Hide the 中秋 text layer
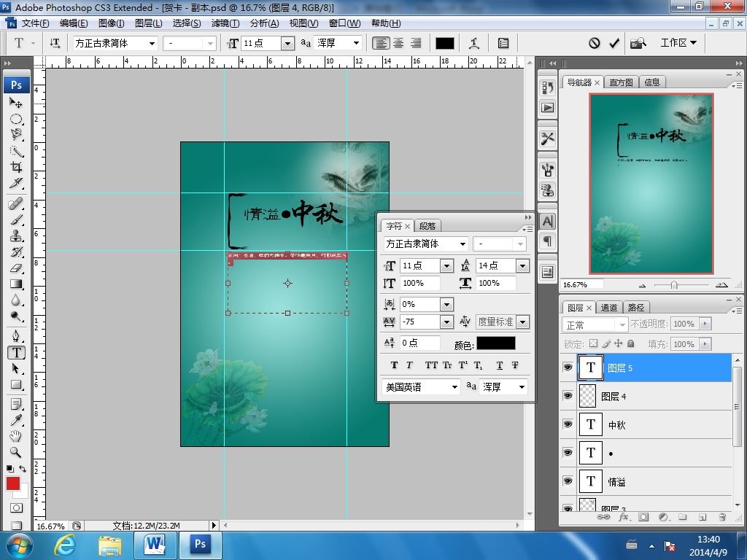This screenshot has width=747, height=560. pos(568,424)
